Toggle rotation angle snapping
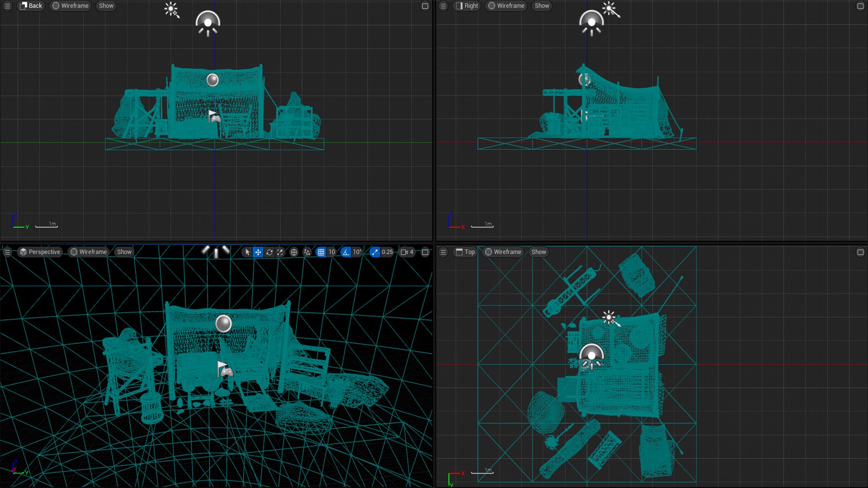Viewport: 868px width, 488px height. 346,252
